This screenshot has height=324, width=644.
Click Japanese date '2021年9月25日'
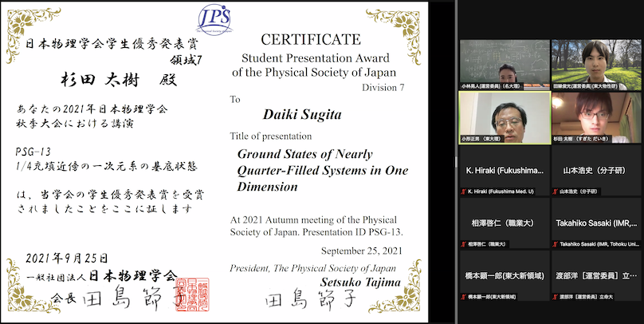pos(66,259)
